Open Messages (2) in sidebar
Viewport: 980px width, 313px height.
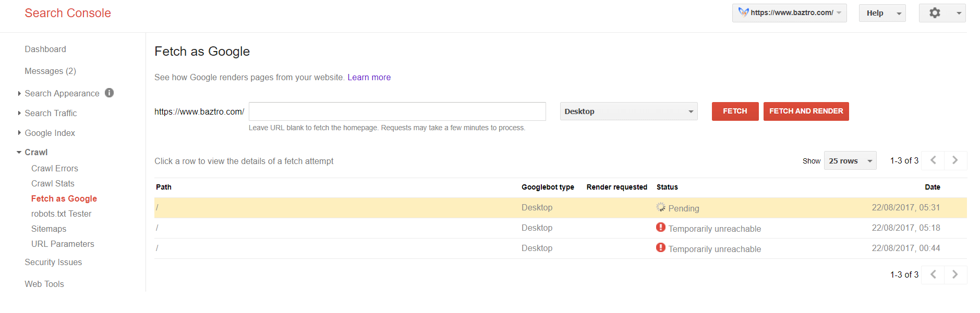[x=51, y=71]
